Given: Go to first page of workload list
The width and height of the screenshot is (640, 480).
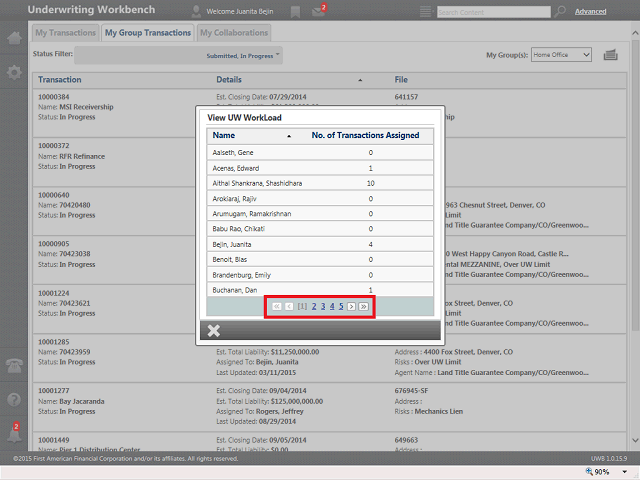Looking at the screenshot, I should pyautogui.click(x=277, y=306).
